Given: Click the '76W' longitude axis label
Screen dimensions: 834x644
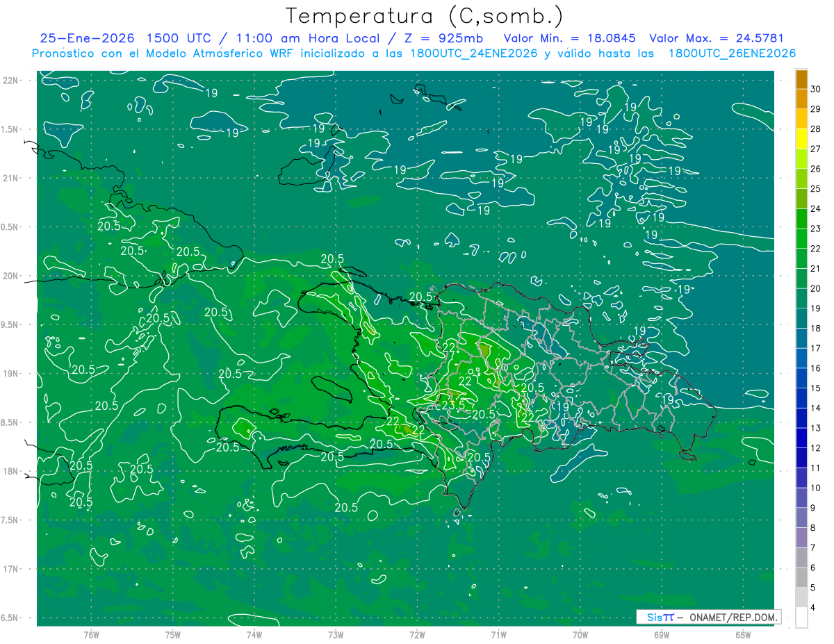Looking at the screenshot, I should pos(91,634).
